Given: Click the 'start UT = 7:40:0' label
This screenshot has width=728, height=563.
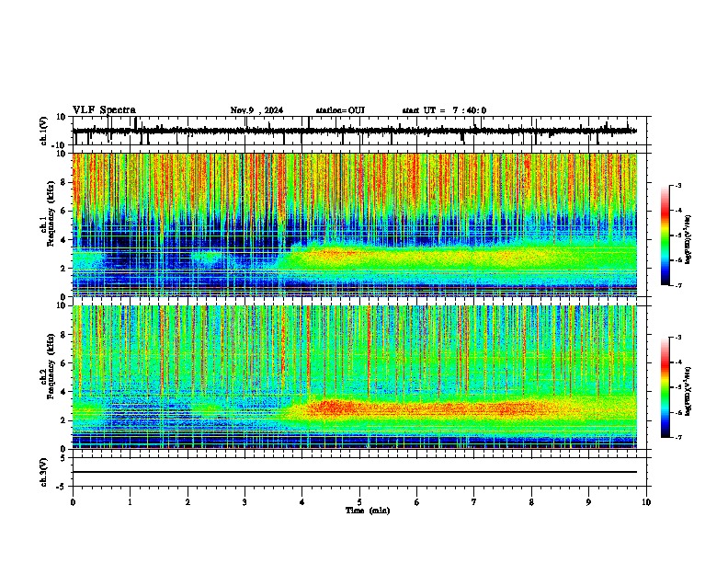Looking at the screenshot, I should coord(444,110).
